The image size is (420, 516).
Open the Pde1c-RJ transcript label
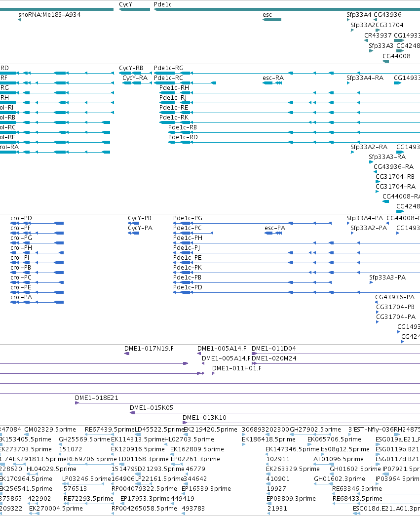(173, 97)
